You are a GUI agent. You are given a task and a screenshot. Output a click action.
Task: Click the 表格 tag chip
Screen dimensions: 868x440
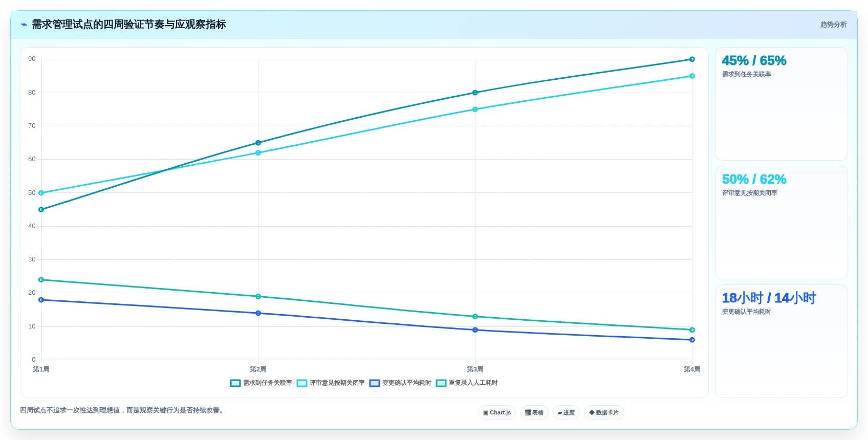534,413
